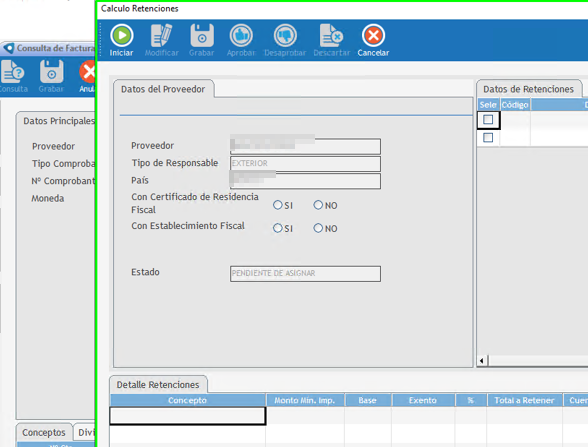This screenshot has width=588, height=447.
Task: Select SI for Certificado de Residencia Fiscal
Action: [278, 205]
